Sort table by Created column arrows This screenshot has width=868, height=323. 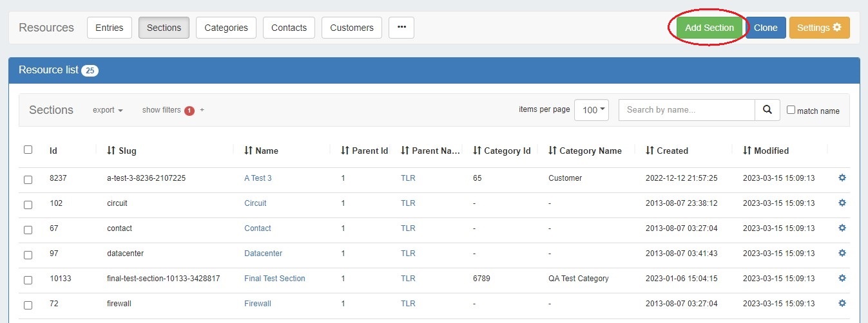(x=650, y=151)
